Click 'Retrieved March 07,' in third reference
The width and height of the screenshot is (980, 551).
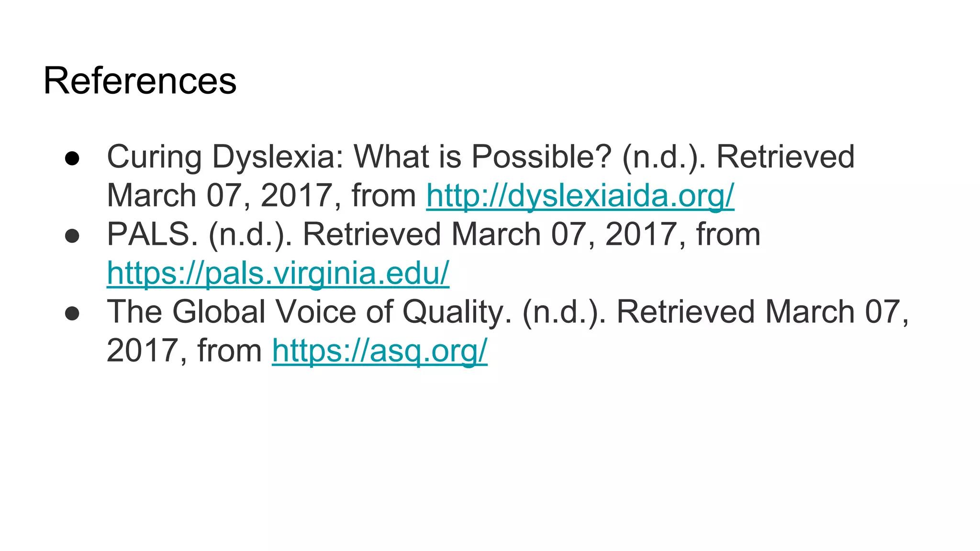tap(762, 312)
